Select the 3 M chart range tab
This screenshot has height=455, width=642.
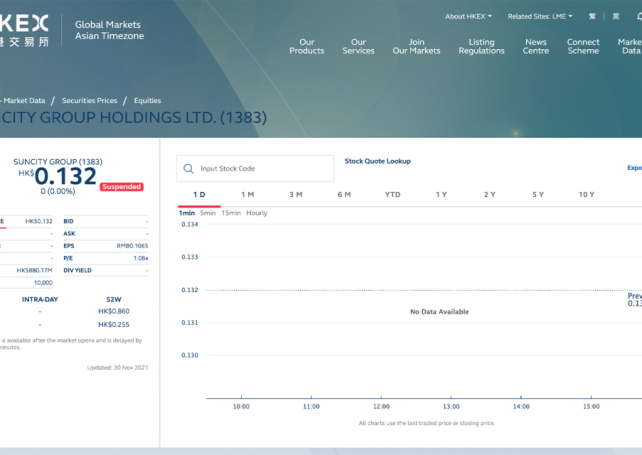pos(296,195)
